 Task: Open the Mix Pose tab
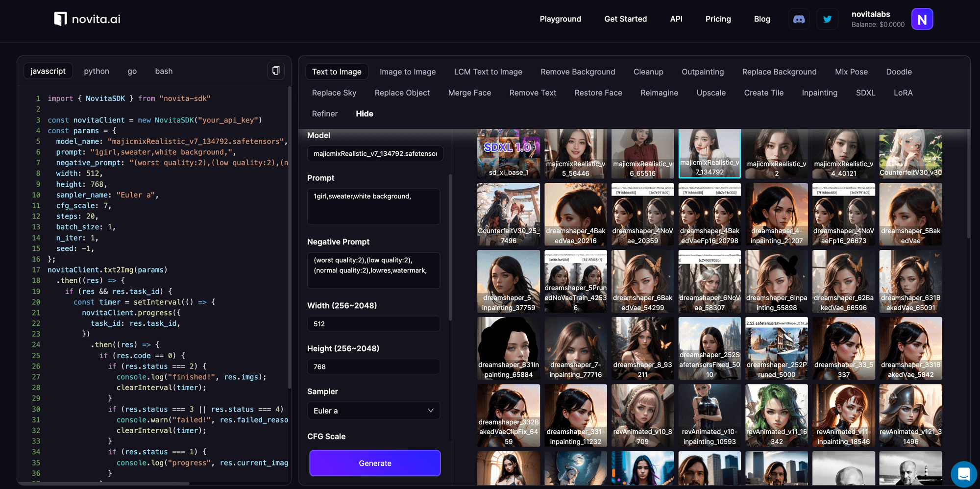pyautogui.click(x=851, y=72)
